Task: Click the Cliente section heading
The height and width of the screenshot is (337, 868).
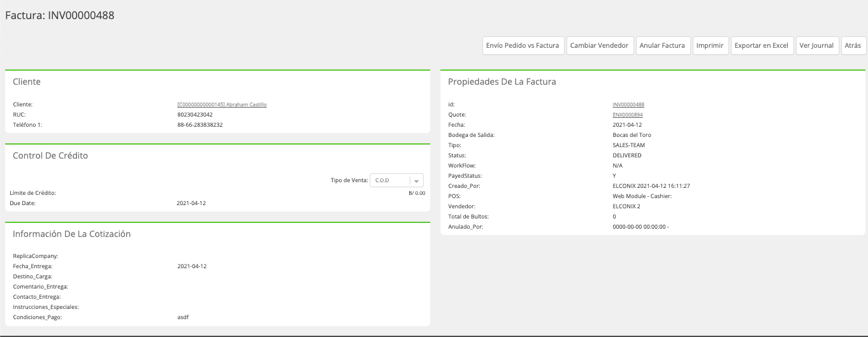Action: pyautogui.click(x=27, y=82)
